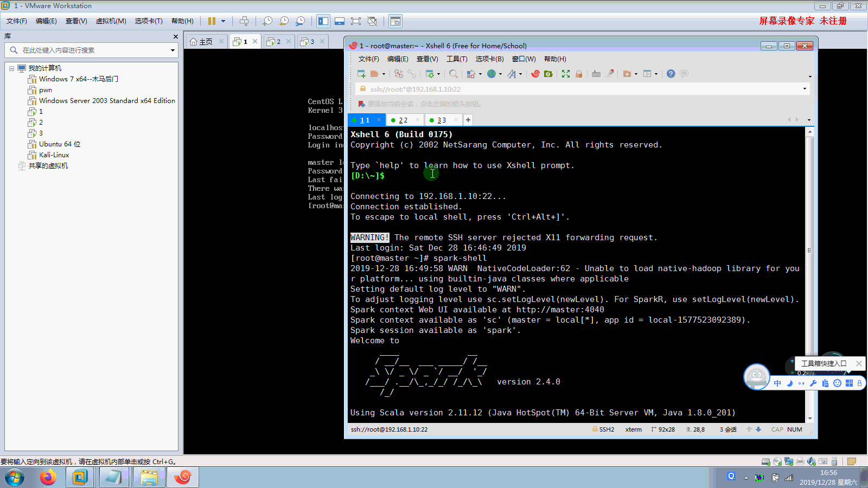
Task: Open dropdown arrow beside the font icon
Action: pos(520,74)
